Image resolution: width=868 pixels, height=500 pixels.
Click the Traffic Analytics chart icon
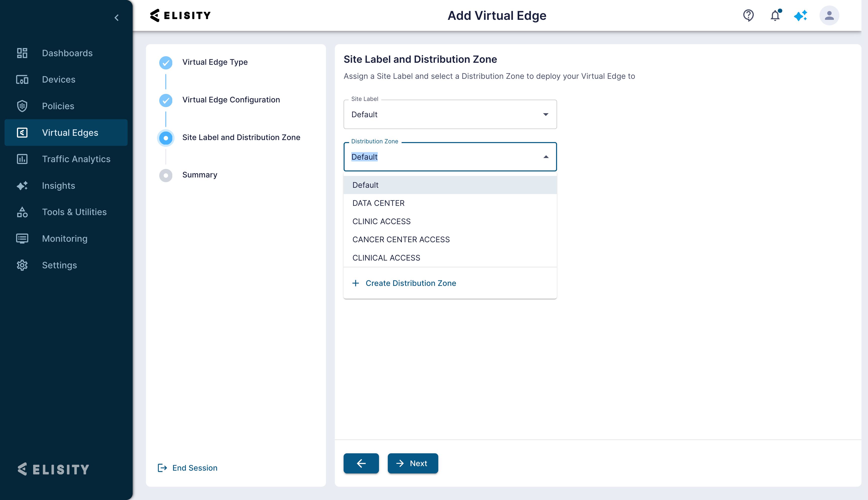[22, 159]
